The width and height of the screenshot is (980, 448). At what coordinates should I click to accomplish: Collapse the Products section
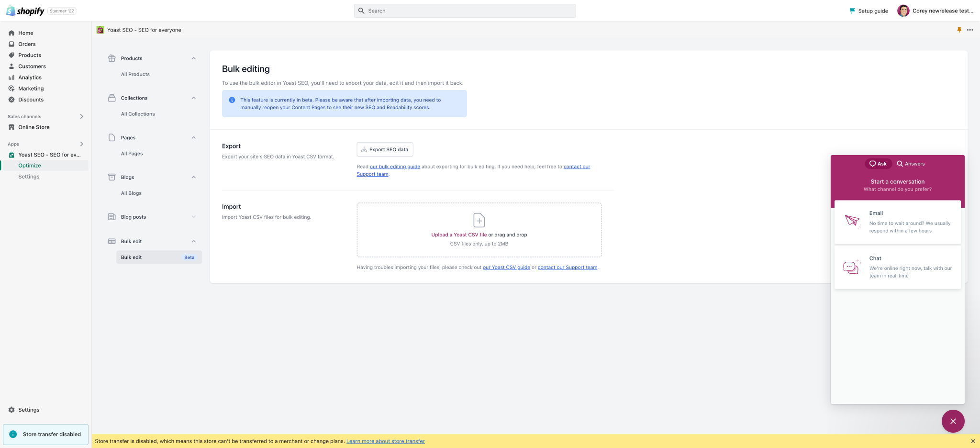(x=194, y=58)
